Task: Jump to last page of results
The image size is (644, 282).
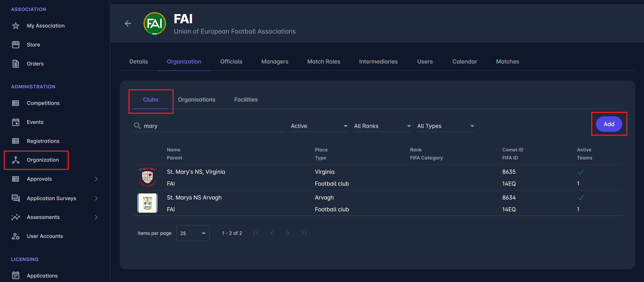Action: tap(303, 233)
